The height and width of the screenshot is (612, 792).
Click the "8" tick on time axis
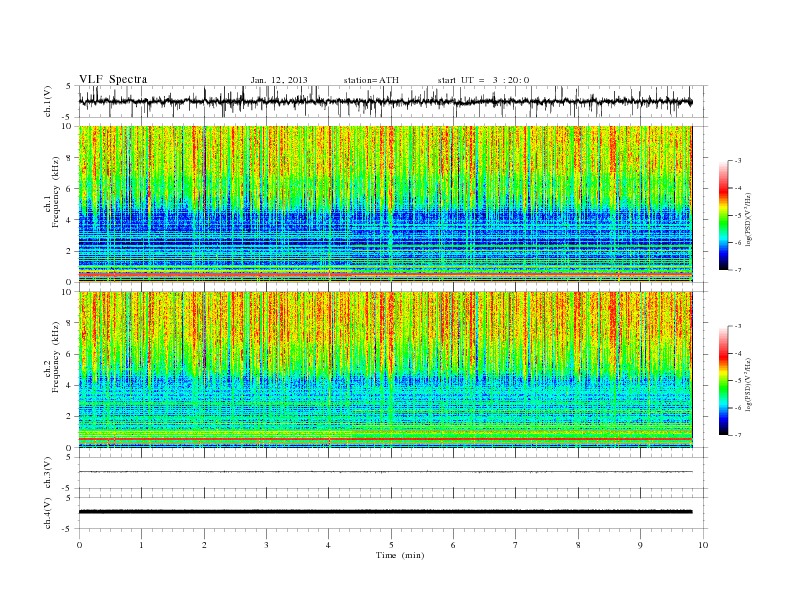tap(578, 545)
